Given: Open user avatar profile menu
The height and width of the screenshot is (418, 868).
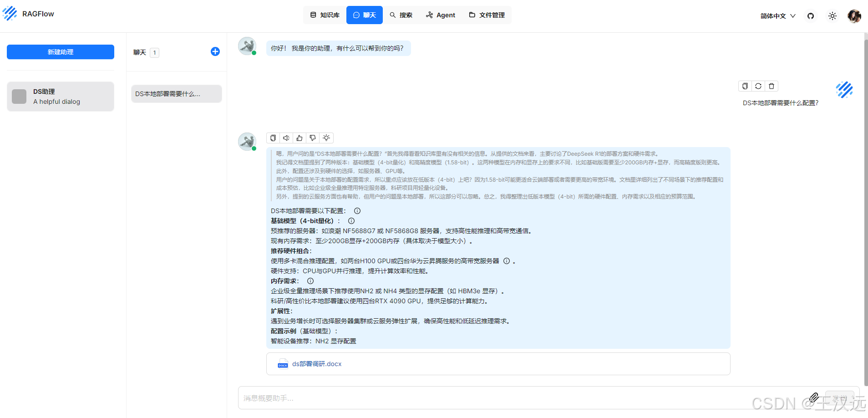Looking at the screenshot, I should coord(854,16).
